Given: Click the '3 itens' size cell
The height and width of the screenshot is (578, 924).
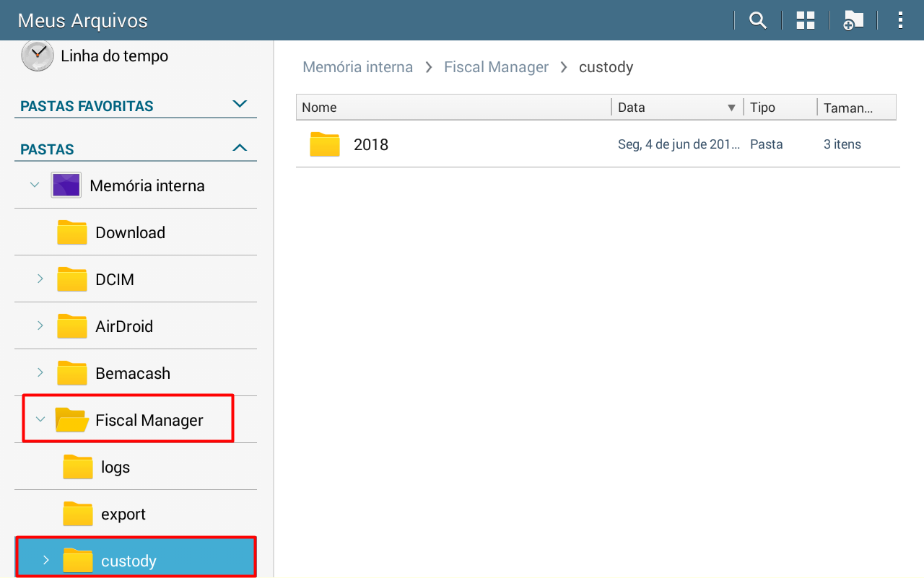Looking at the screenshot, I should click(842, 144).
